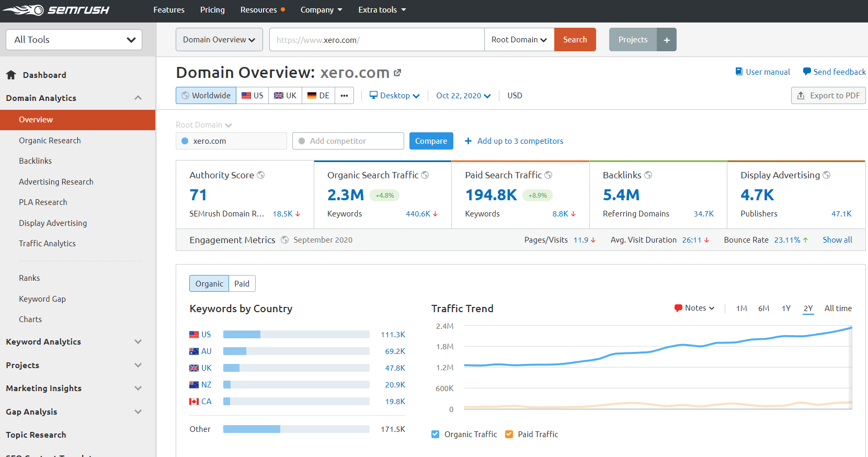Open Backlinks in the sidebar
This screenshot has height=457, width=868.
36,161
